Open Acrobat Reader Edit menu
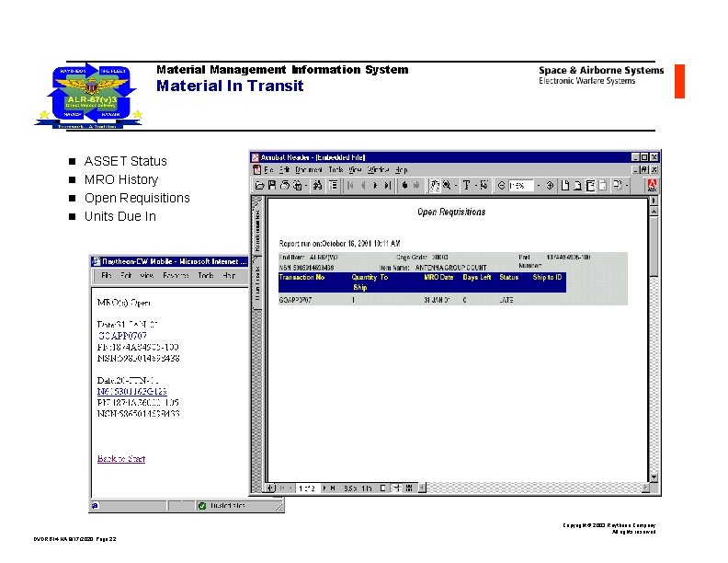Viewport: 728px width, 563px height. (284, 169)
